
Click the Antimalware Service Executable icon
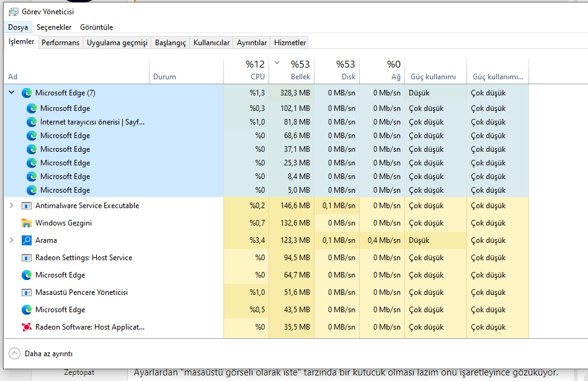27,206
